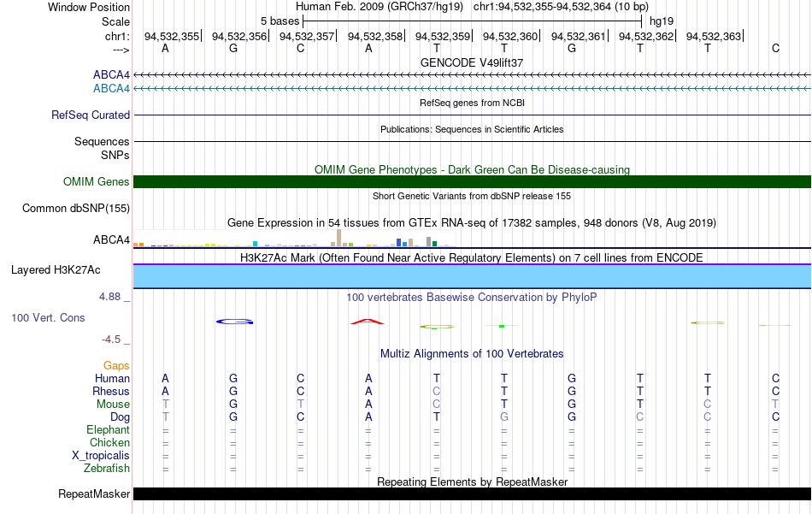Viewport: 812px width, 514px height.
Task: Click the 5 bases scale bar
Action: 472,21
